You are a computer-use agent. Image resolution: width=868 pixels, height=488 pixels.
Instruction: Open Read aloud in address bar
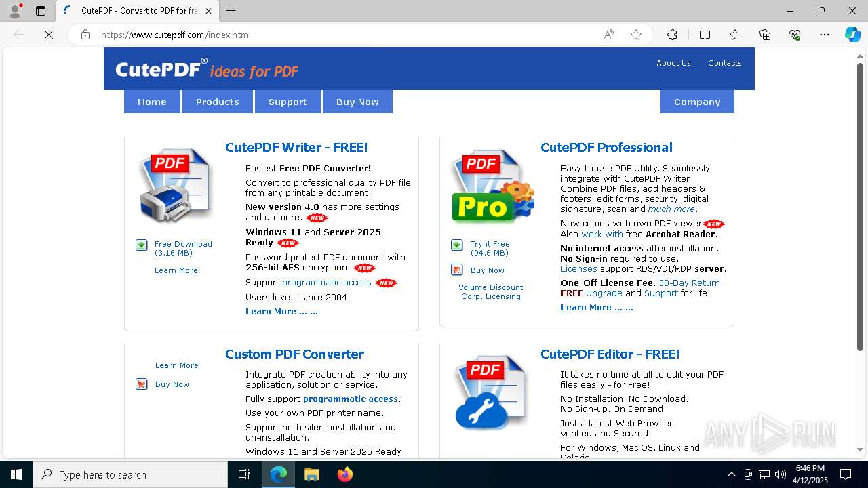click(x=609, y=35)
